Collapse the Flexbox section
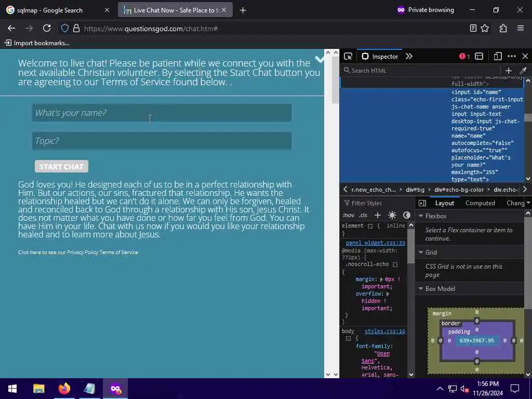Image resolution: width=532 pixels, height=399 pixels. (421, 216)
